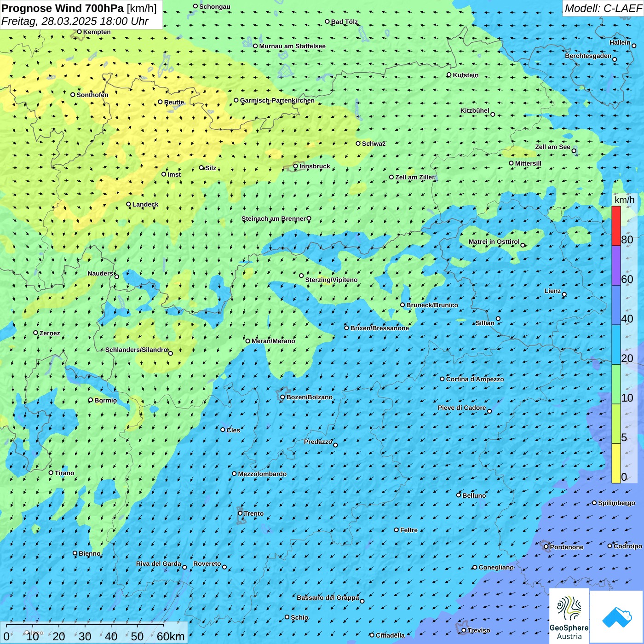
Task: Click the Imst town label
Action: [174, 174]
